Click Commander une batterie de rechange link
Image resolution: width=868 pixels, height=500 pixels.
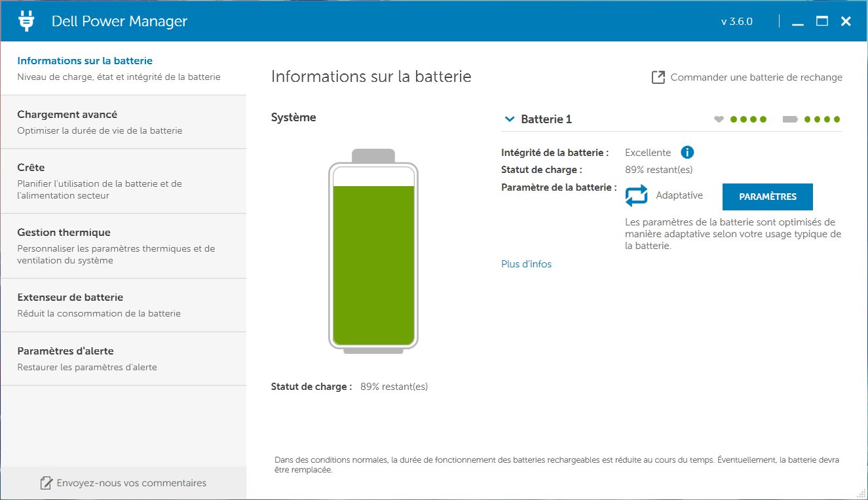tap(756, 77)
